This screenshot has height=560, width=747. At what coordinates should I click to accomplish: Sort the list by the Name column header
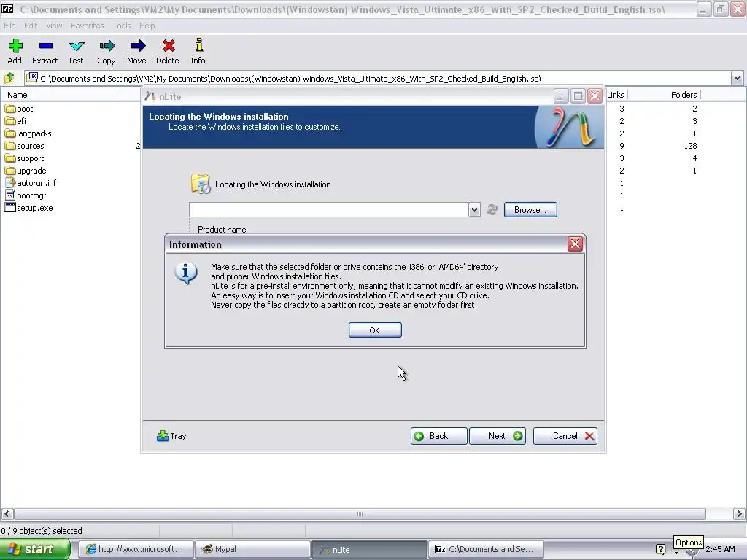tap(59, 95)
